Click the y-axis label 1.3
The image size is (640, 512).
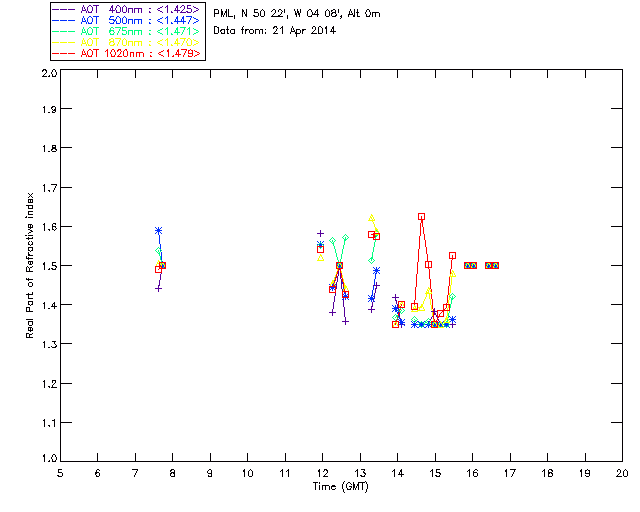pyautogui.click(x=49, y=344)
